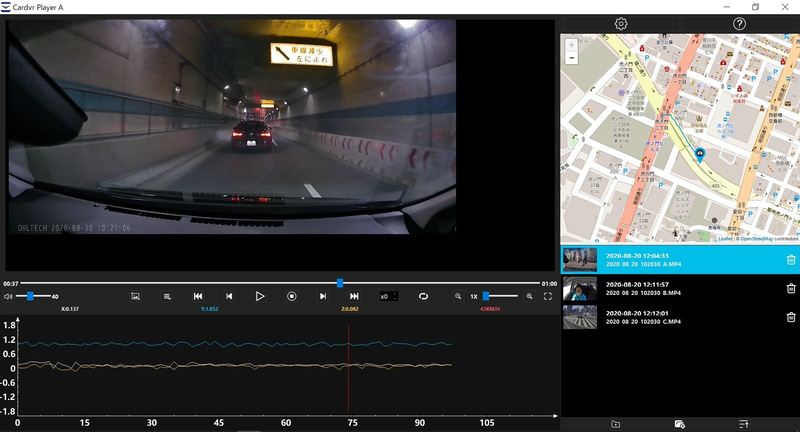Change the x0 playback speed stepper

[x=388, y=296]
